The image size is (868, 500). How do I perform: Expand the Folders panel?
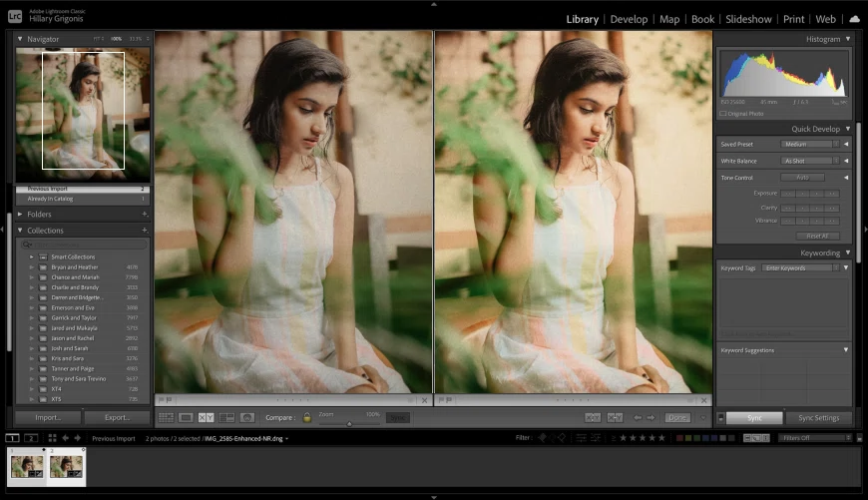click(20, 214)
